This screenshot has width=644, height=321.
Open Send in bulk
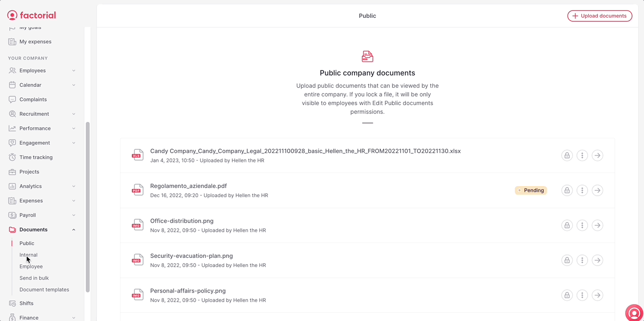click(34, 278)
